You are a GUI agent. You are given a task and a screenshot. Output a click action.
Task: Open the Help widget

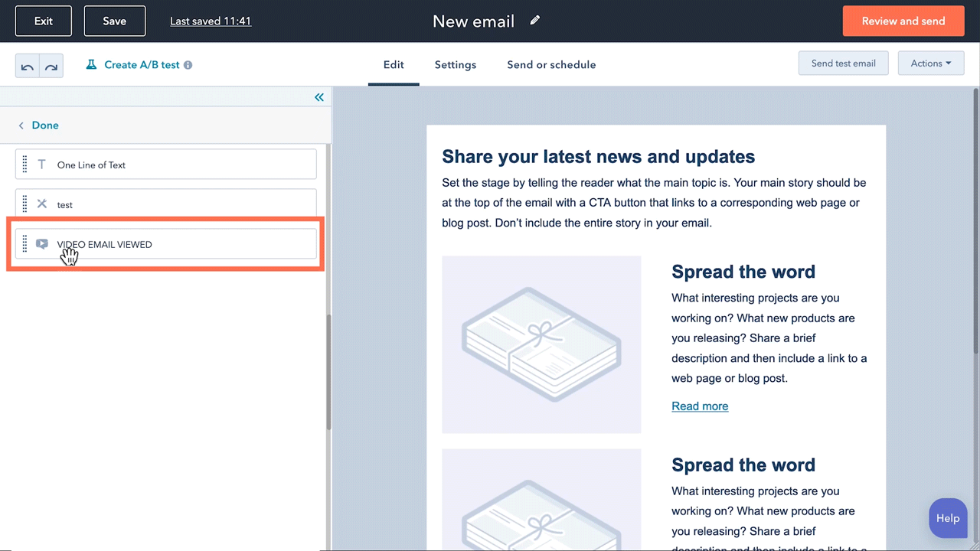pyautogui.click(x=947, y=518)
